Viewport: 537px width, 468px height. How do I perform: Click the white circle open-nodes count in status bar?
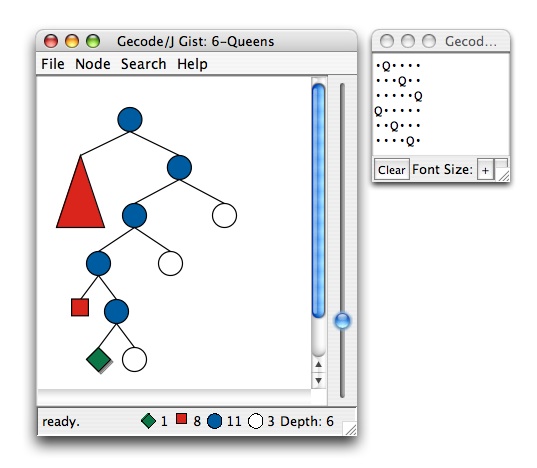261,421
